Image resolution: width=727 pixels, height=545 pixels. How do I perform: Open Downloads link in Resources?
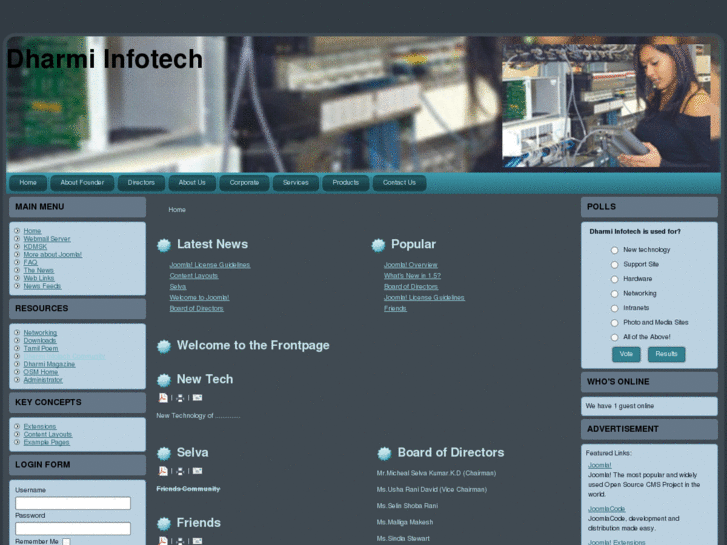39,340
